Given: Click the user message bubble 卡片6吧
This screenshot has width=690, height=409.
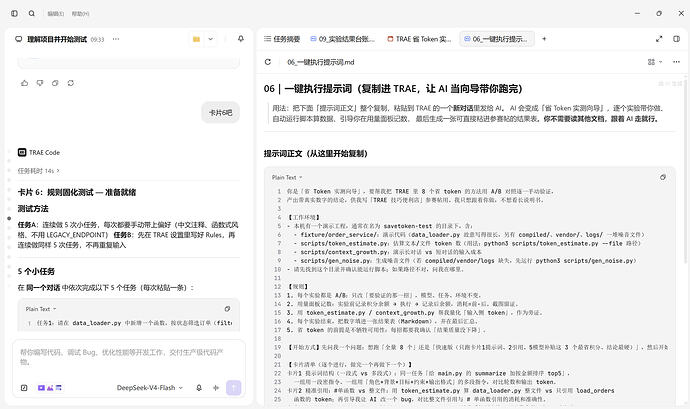Looking at the screenshot, I should (x=220, y=113).
